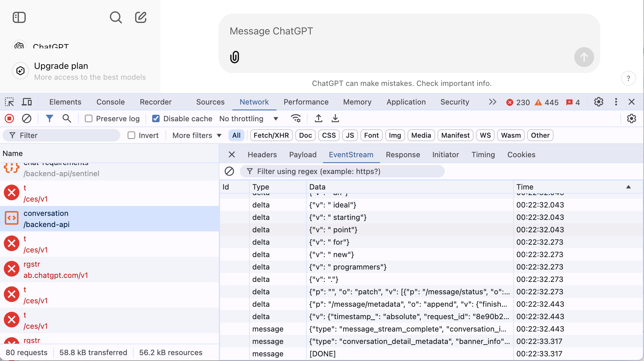Toggle the network filter funnel icon

[x=50, y=118]
